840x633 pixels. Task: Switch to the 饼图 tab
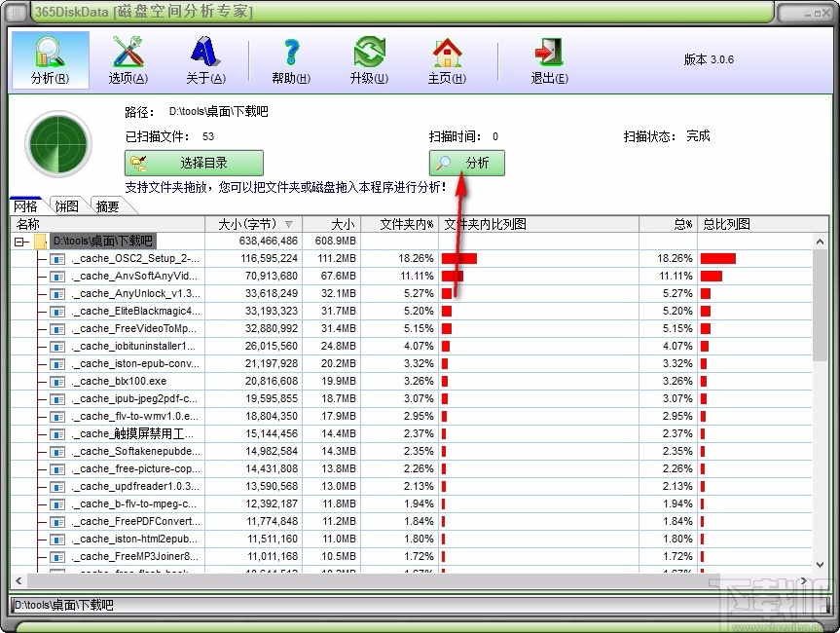click(x=65, y=205)
